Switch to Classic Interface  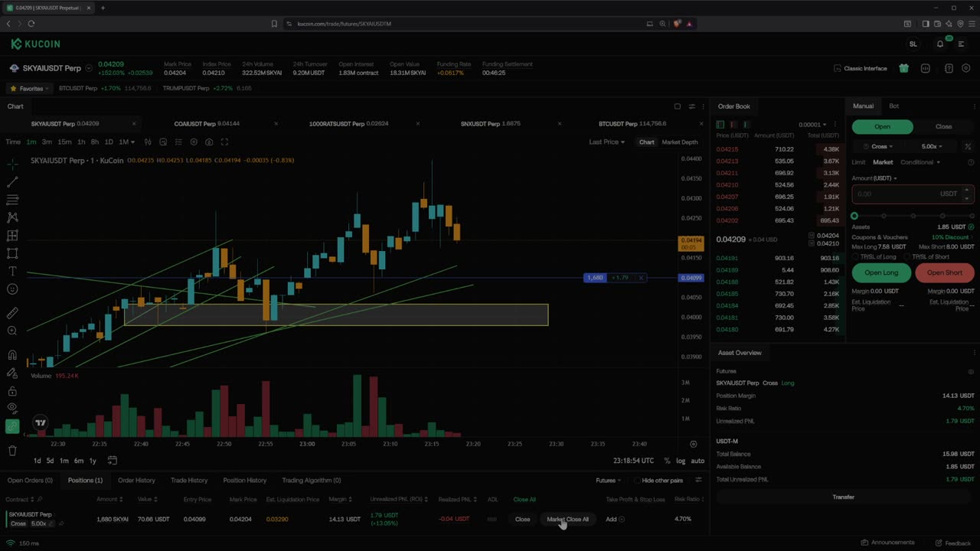tap(861, 68)
